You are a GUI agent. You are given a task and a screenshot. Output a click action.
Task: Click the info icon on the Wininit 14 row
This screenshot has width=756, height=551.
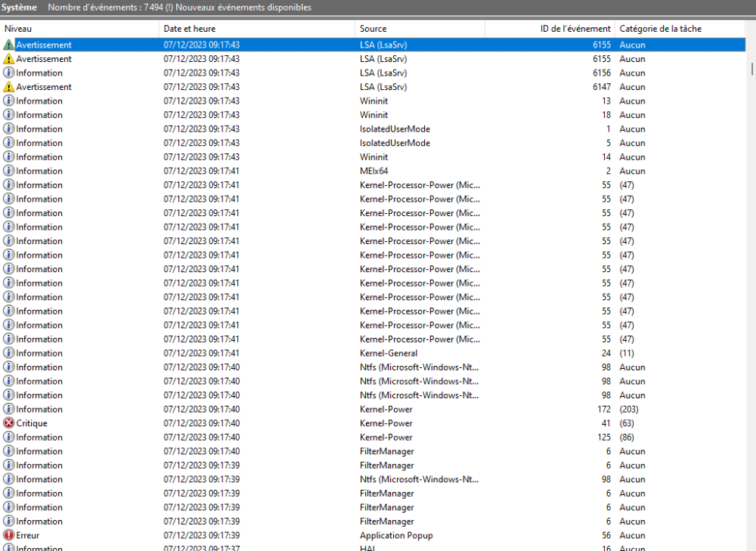point(8,156)
